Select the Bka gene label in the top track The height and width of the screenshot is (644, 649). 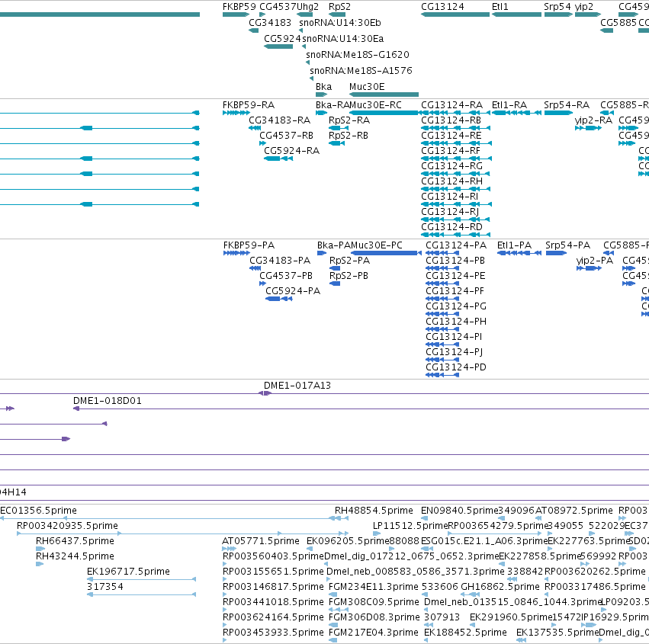[323, 87]
